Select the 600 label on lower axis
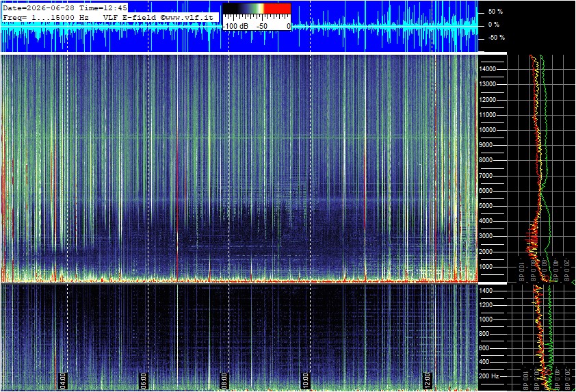The height and width of the screenshot is (392, 576). 484,348
